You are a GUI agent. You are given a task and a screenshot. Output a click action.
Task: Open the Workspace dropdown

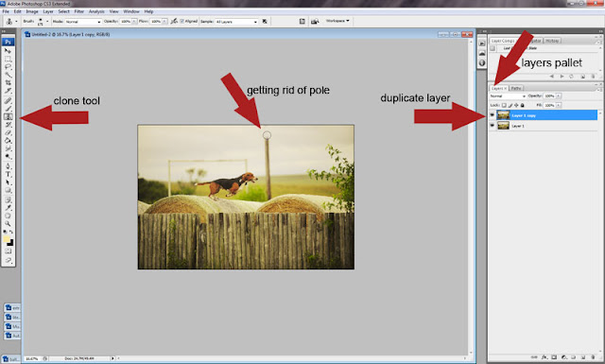coord(337,21)
